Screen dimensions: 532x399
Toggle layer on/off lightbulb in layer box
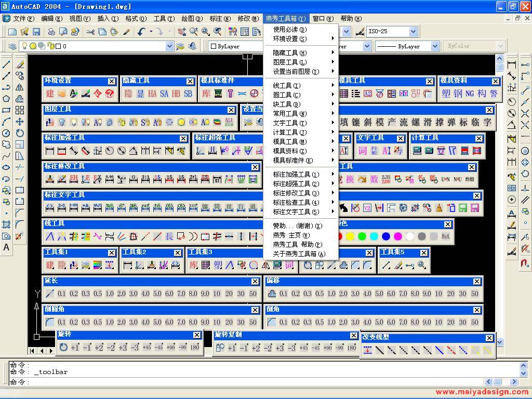(x=24, y=46)
